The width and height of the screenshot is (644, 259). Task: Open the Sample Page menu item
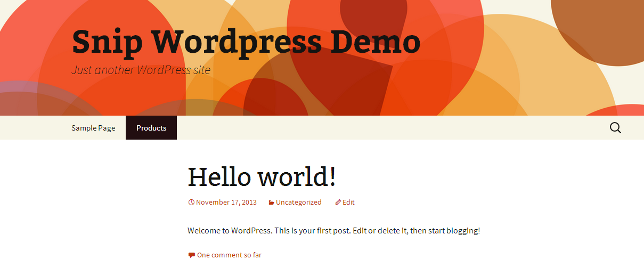[x=93, y=128]
